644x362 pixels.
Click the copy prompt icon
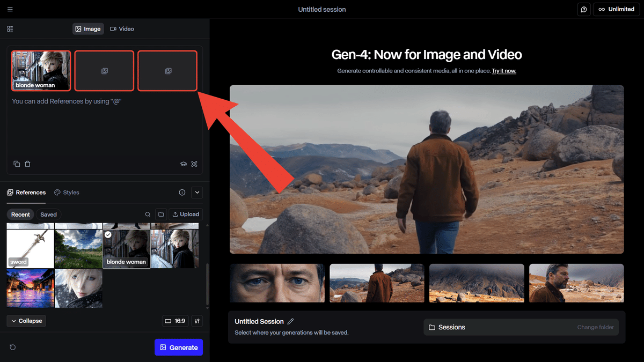(x=17, y=164)
